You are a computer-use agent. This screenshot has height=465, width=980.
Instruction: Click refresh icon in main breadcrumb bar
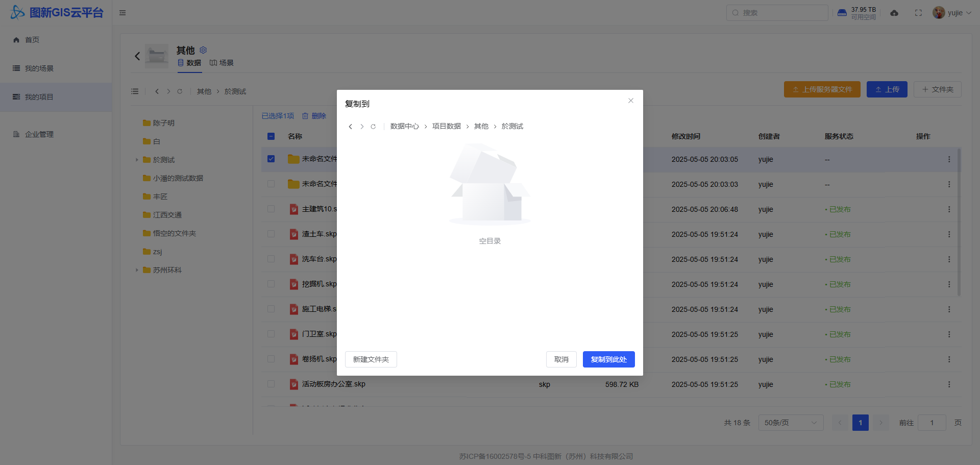180,91
